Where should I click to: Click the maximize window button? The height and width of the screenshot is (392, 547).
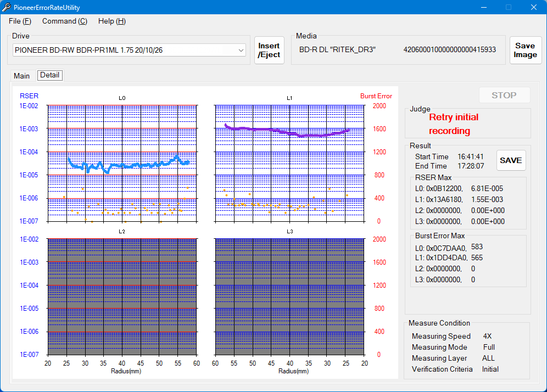508,7
